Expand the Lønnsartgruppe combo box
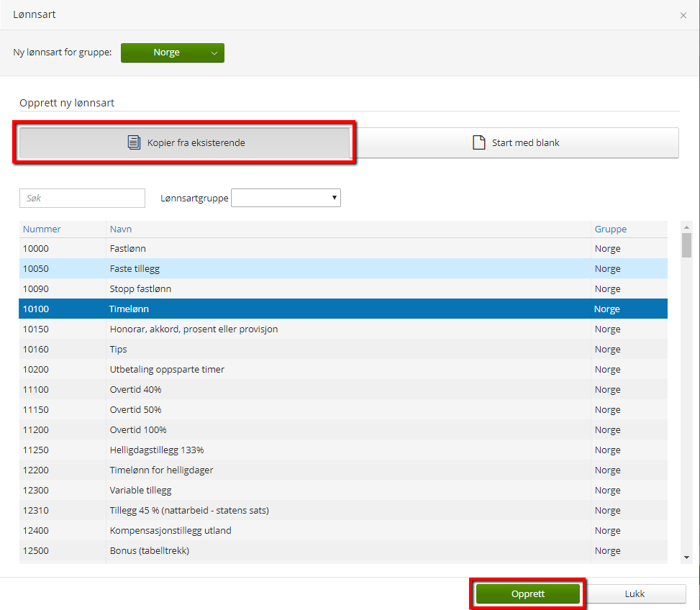This screenshot has width=700, height=610. coord(286,198)
